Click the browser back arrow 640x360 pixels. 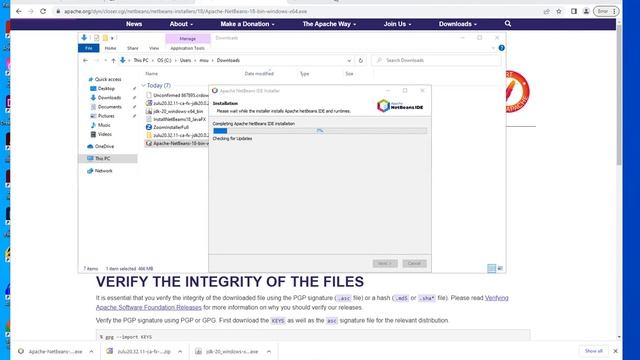[18, 11]
